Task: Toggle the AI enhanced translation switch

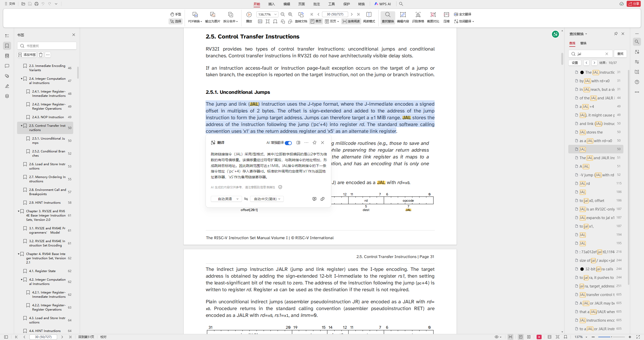Action: click(x=288, y=143)
